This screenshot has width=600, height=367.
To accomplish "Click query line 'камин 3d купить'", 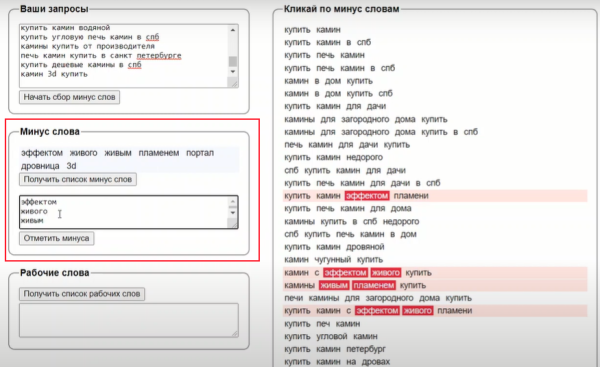I will 54,74.
